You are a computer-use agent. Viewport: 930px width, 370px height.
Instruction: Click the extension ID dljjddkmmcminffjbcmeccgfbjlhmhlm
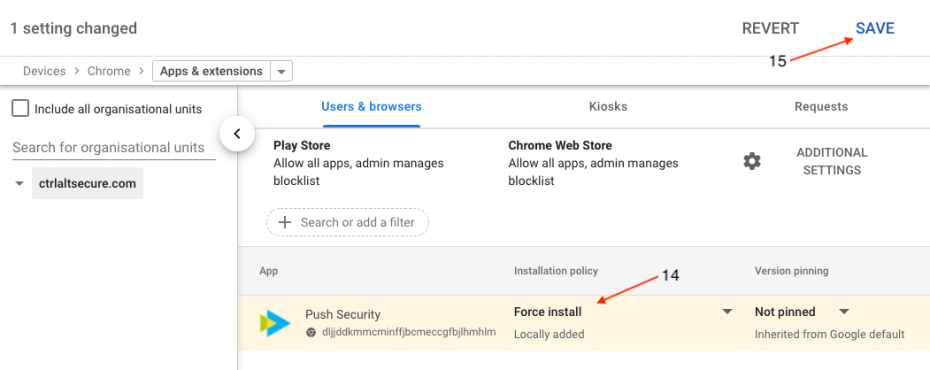[x=409, y=333]
